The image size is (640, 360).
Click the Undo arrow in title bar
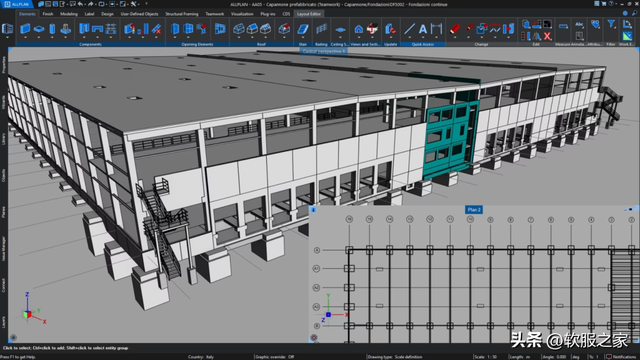pos(80,4)
